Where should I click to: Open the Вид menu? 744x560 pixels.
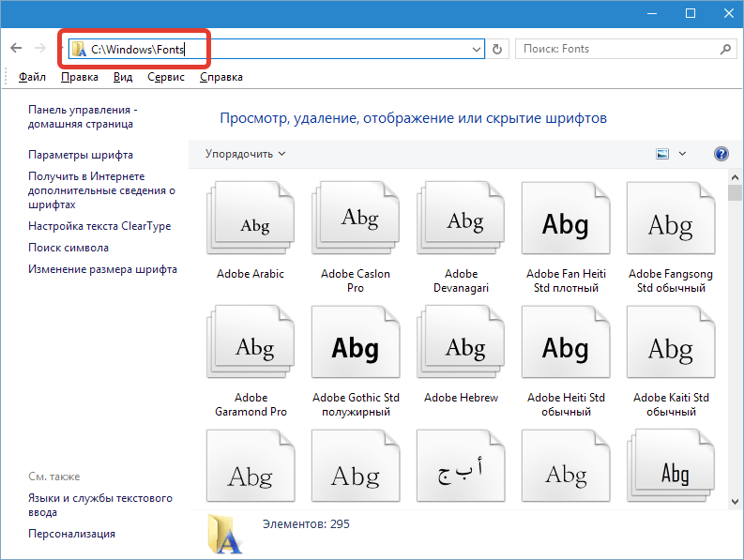[x=123, y=77]
